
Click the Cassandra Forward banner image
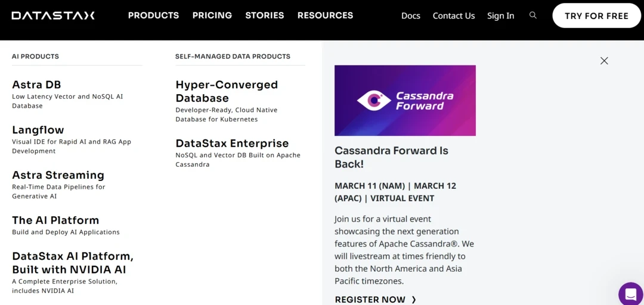(x=405, y=101)
